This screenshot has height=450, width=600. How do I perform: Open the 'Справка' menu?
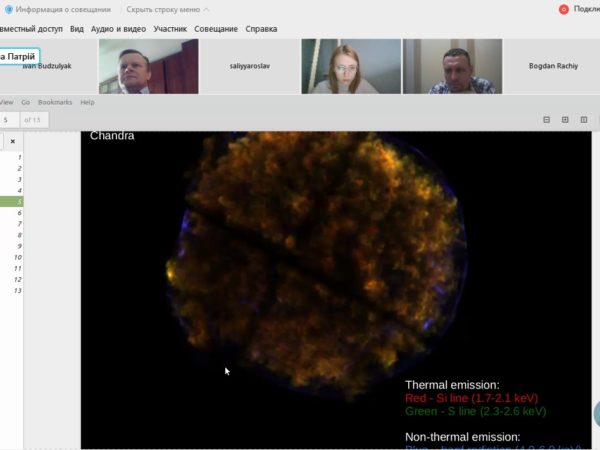tap(262, 29)
